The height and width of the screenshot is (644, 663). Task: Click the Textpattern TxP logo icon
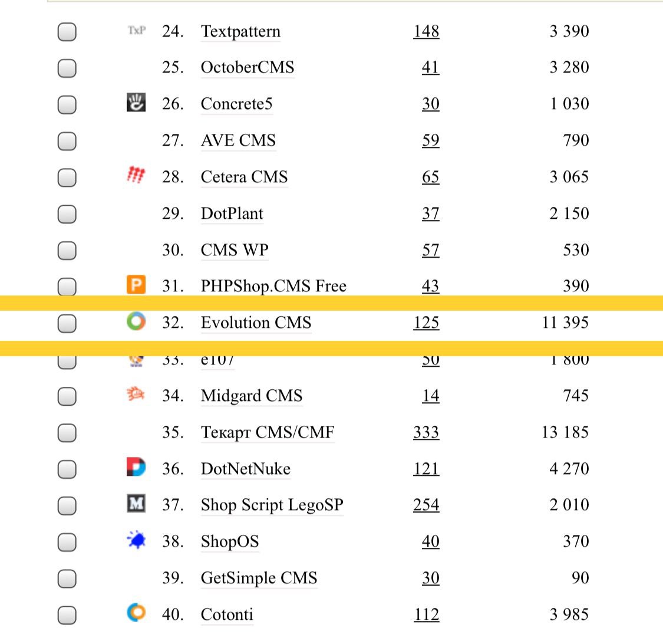[137, 31]
